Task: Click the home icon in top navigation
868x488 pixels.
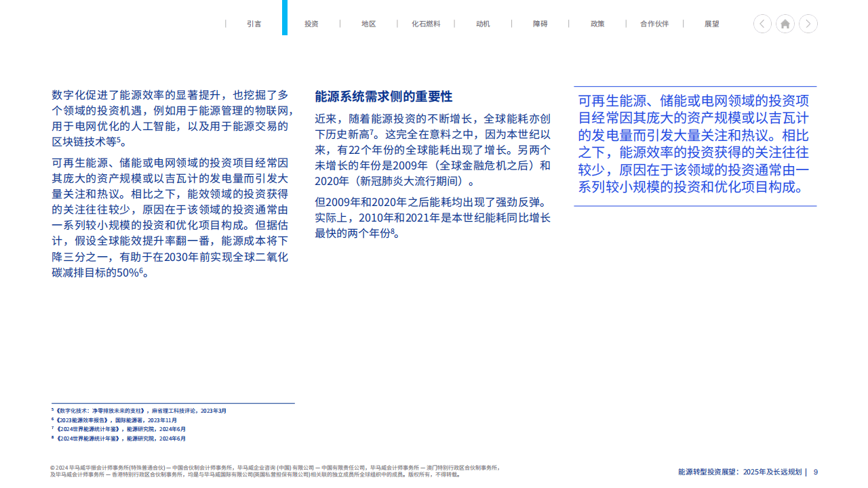Action: pos(785,24)
